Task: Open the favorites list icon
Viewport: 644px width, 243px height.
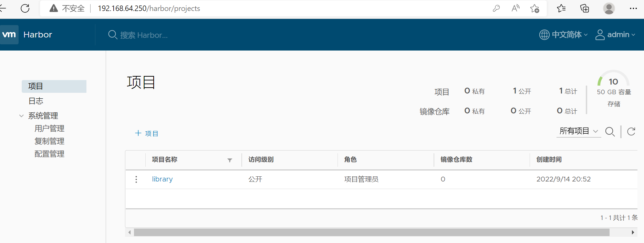Action: coord(561,8)
